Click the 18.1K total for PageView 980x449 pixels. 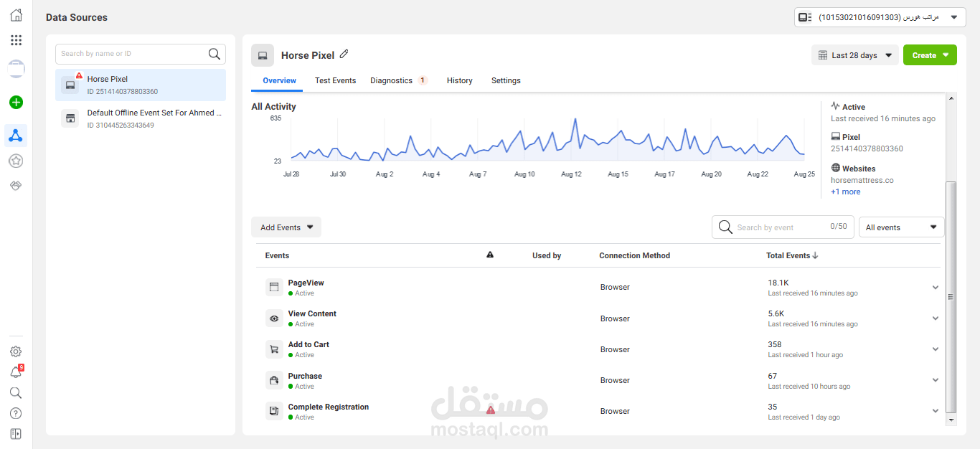[778, 283]
